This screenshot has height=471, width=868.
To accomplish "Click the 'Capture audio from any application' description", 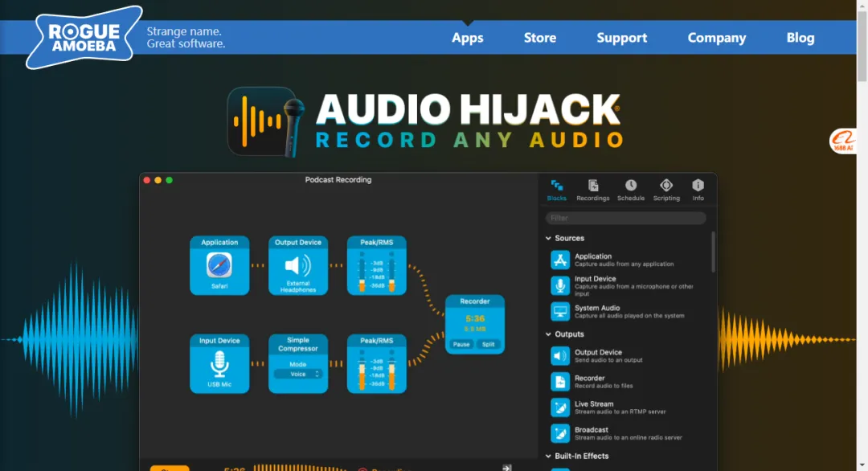I will (x=624, y=264).
